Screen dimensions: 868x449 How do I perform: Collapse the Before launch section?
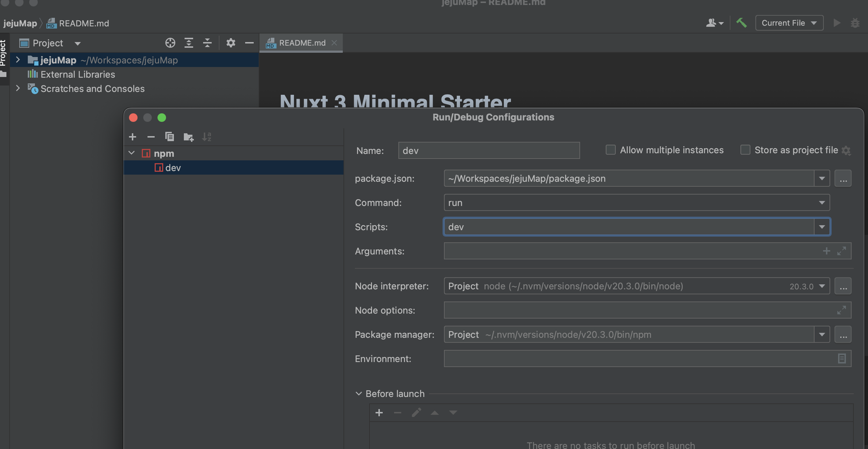[x=359, y=394]
